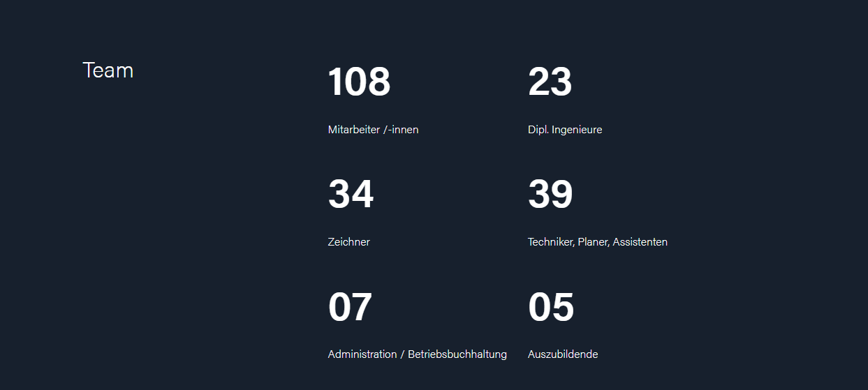The image size is (868, 390).
Task: Click the word Techniker
Action: 550,242
